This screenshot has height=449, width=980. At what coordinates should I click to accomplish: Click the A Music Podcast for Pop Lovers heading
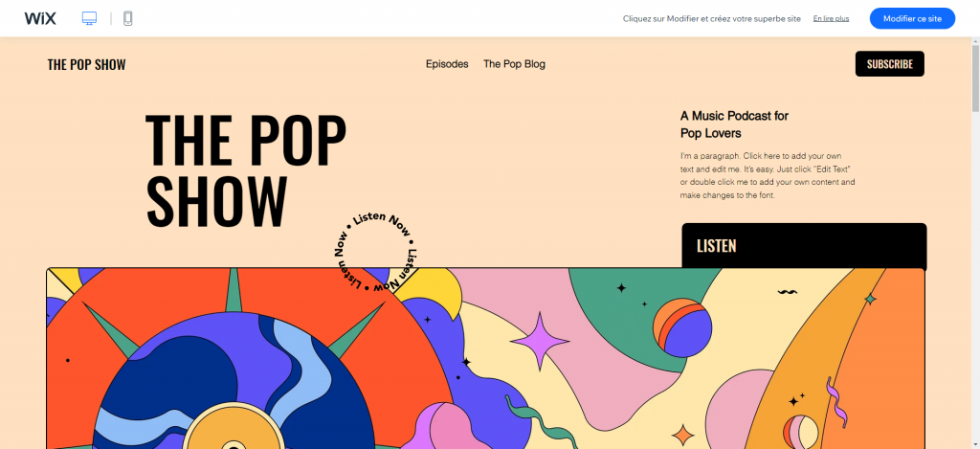point(734,124)
